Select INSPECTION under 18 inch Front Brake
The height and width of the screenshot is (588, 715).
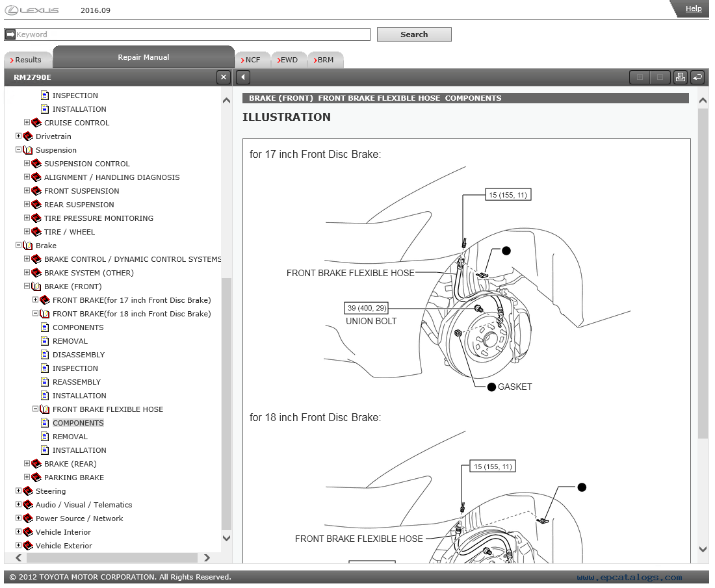(x=75, y=368)
